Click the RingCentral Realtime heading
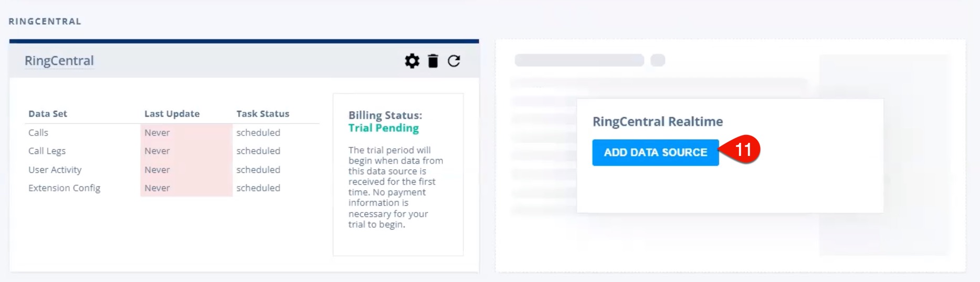Screen dimensions: 980x282 pyautogui.click(x=658, y=122)
